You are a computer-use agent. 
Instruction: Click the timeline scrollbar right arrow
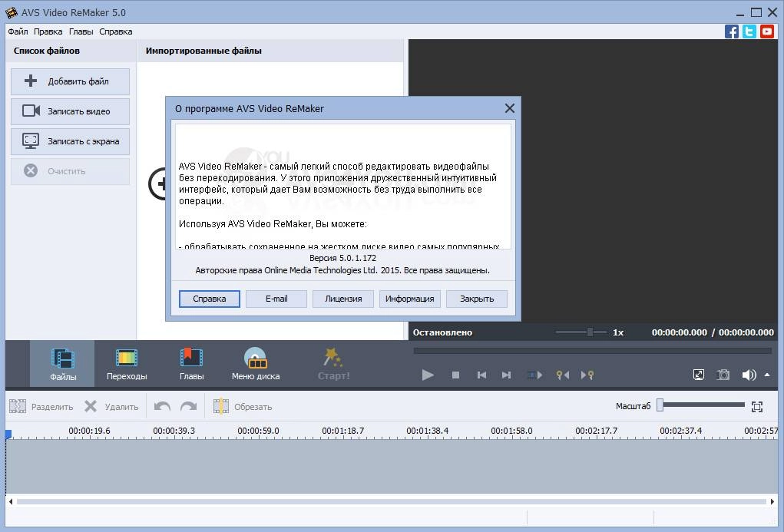click(772, 501)
